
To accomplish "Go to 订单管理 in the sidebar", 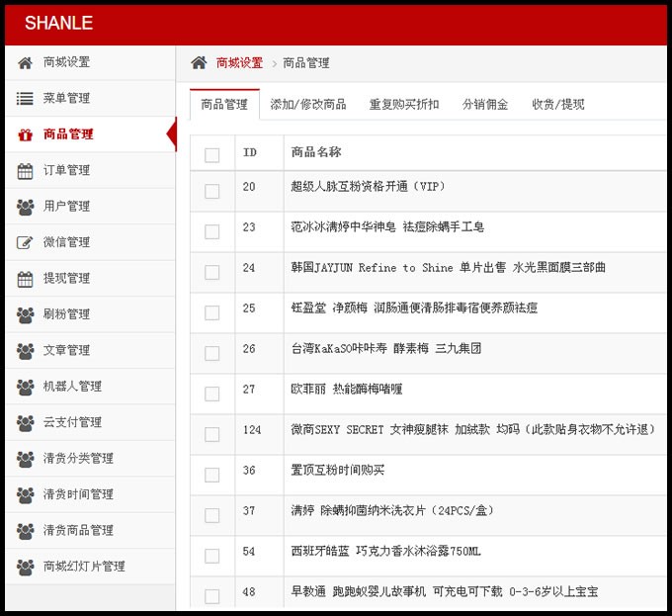I will pos(90,170).
